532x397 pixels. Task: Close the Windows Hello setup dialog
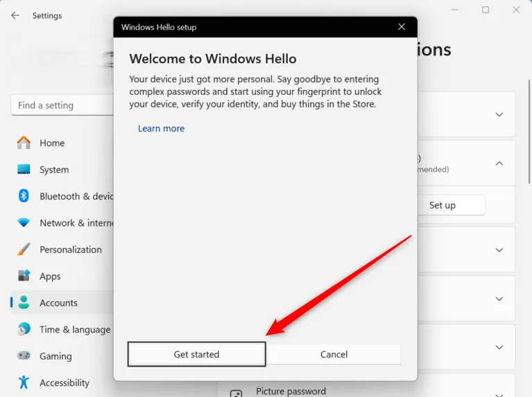click(x=402, y=27)
